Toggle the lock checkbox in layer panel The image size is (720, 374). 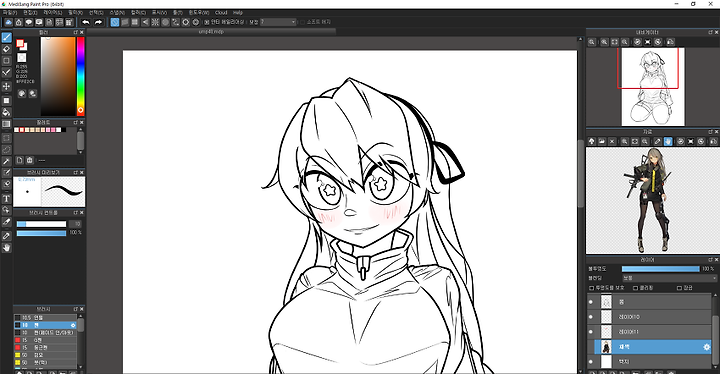coord(679,288)
